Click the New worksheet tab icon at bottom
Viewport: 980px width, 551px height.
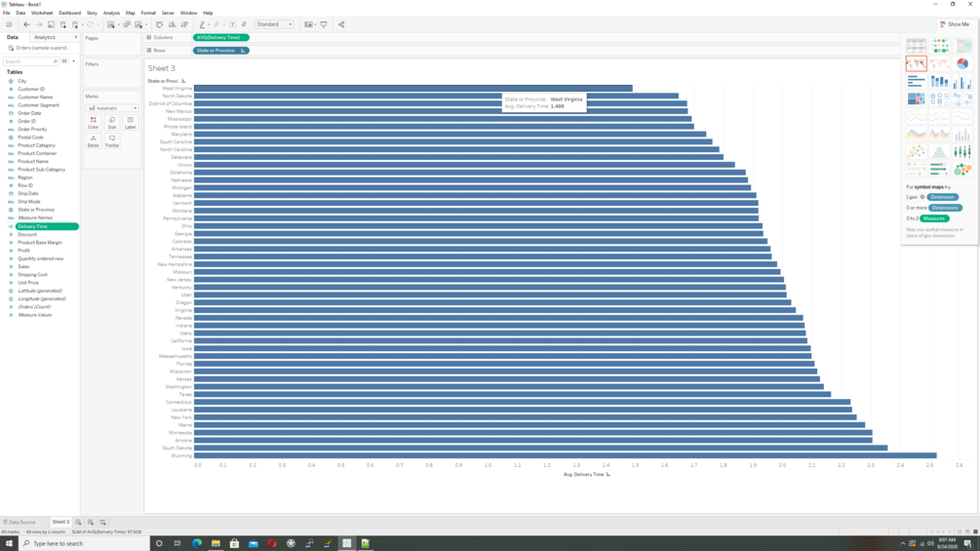[x=78, y=522]
